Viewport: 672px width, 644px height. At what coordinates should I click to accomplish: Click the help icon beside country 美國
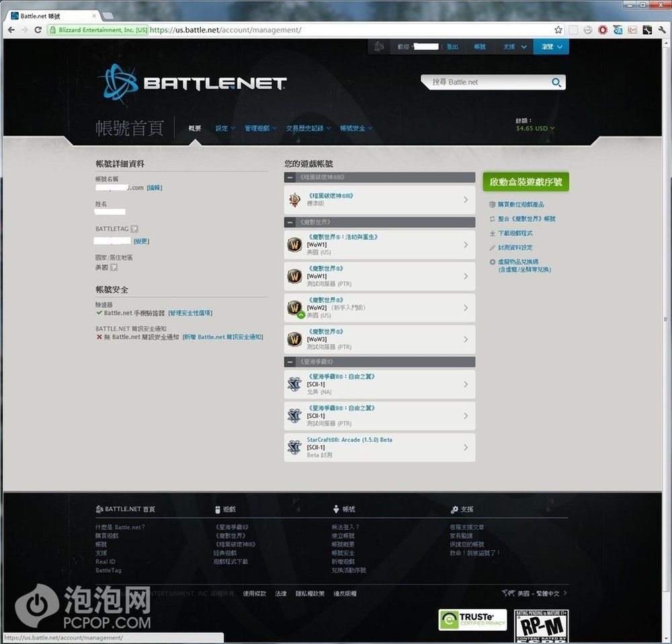click(x=114, y=268)
